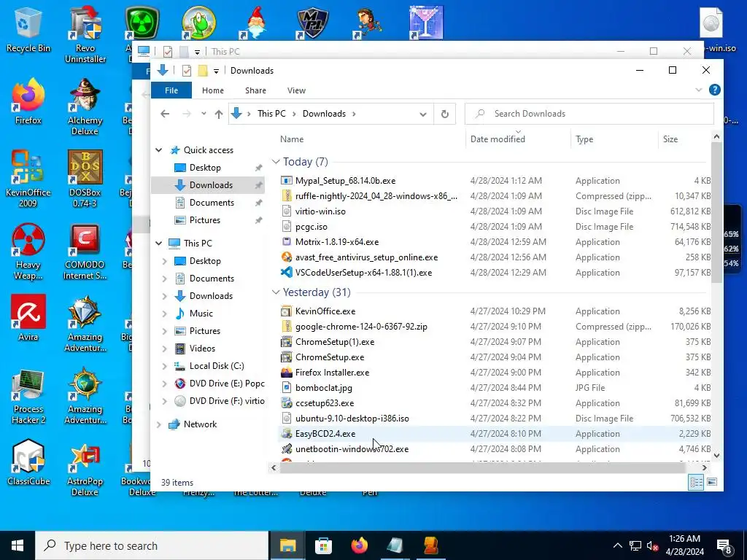Expand the Network tree node
Viewport: 747px width, 560px height.
[x=158, y=424]
